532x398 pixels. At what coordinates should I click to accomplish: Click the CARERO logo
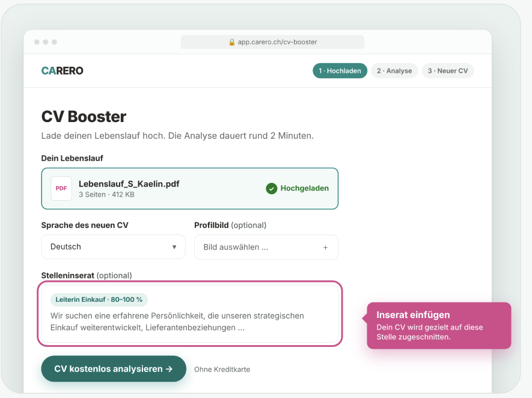pyautogui.click(x=62, y=70)
